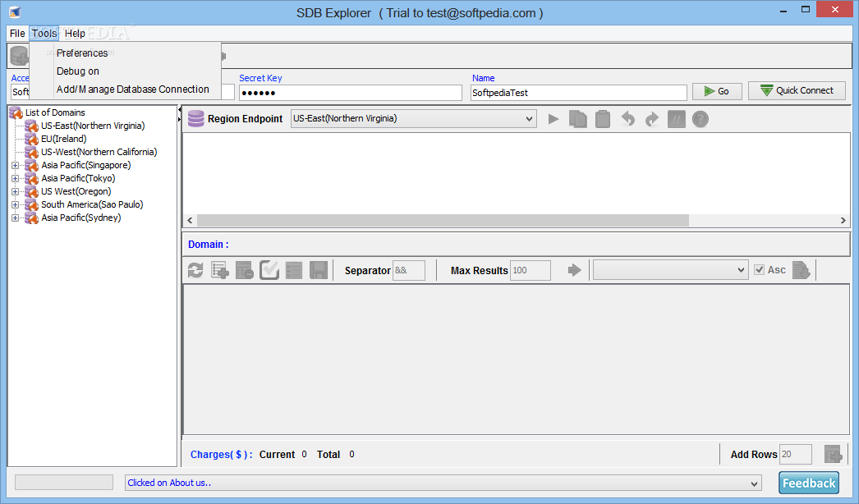Click the scroll left arrow of query editor

(190, 220)
